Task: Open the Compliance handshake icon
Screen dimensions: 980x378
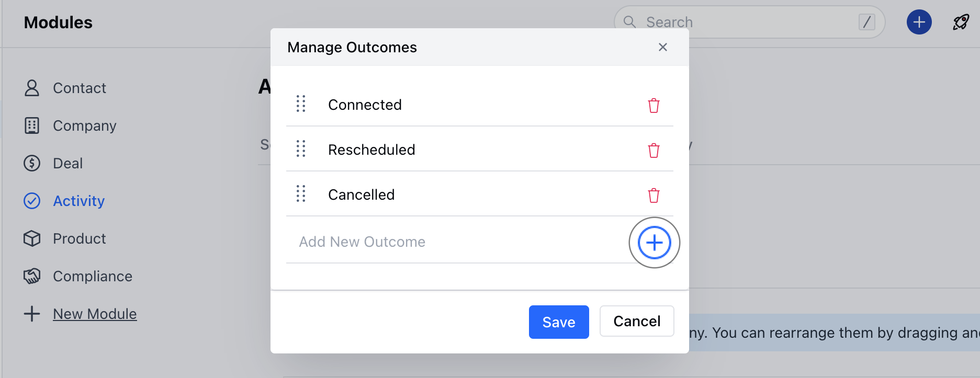Action: coord(32,276)
